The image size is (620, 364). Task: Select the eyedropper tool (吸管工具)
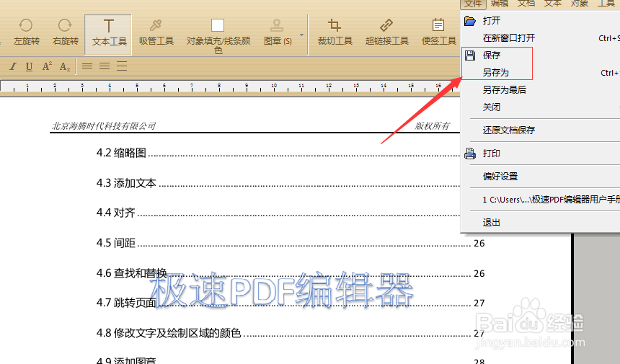[x=156, y=32]
